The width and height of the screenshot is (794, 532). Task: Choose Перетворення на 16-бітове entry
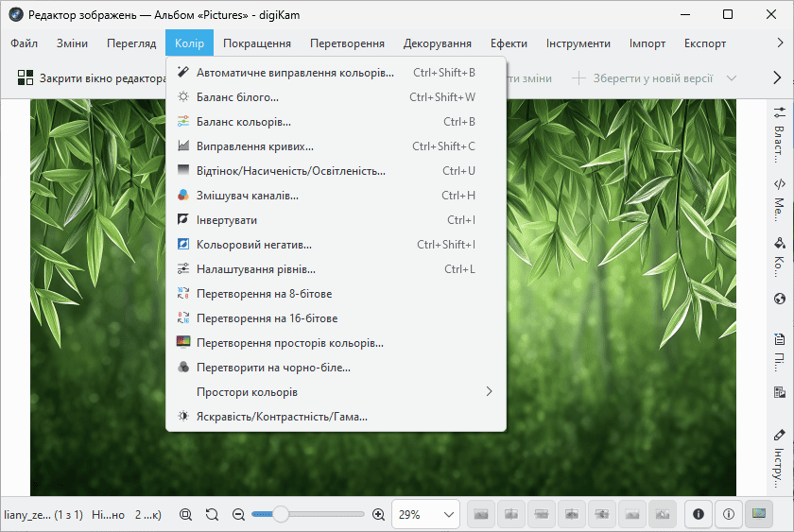(x=336, y=318)
